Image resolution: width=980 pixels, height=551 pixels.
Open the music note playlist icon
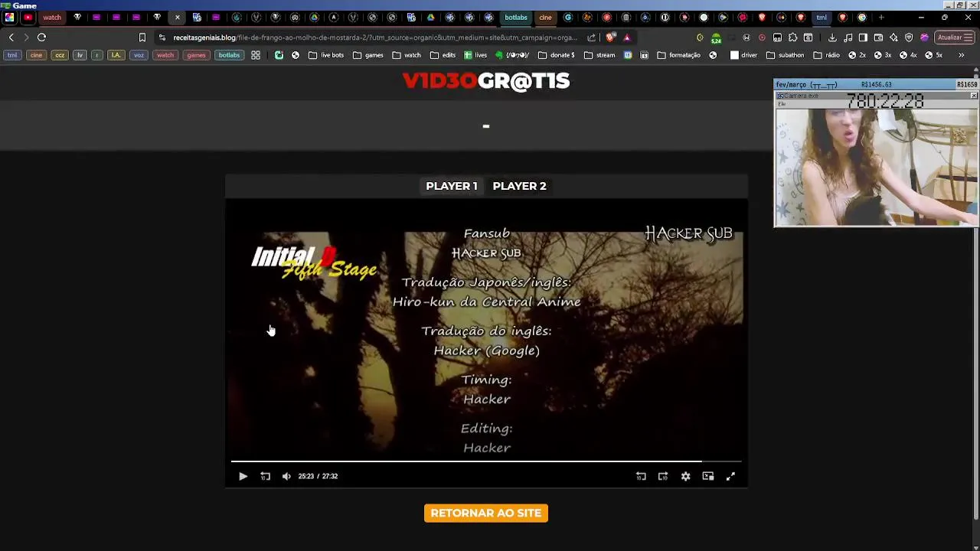848,37
